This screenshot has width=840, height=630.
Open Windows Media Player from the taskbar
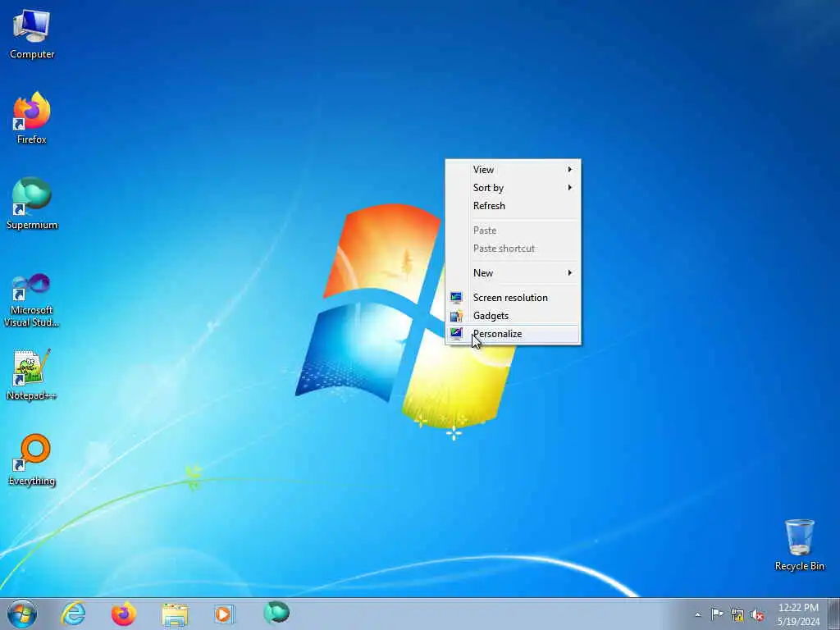tap(225, 614)
